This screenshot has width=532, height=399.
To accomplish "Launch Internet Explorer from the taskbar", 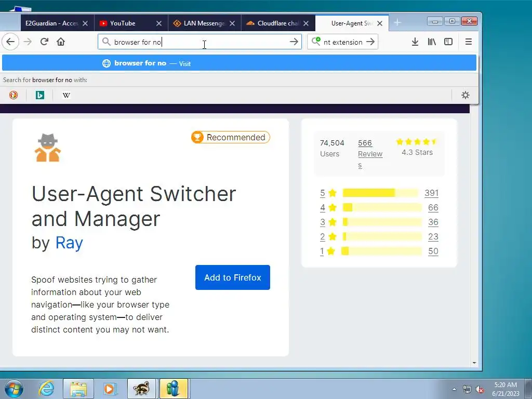I will [x=46, y=389].
